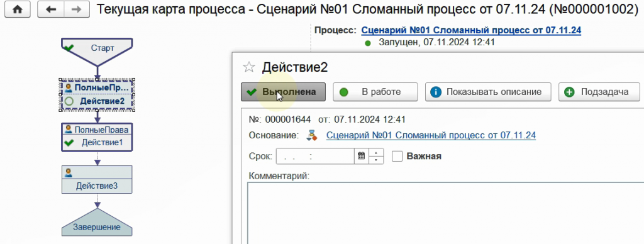Navigate back with the left arrow
Viewport: 644px width, 244px height.
coord(50,9)
